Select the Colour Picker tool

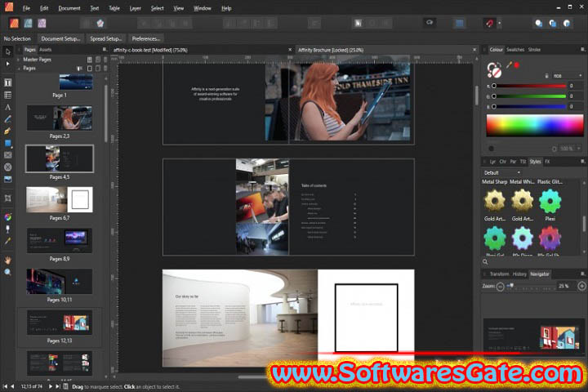[x=7, y=241]
